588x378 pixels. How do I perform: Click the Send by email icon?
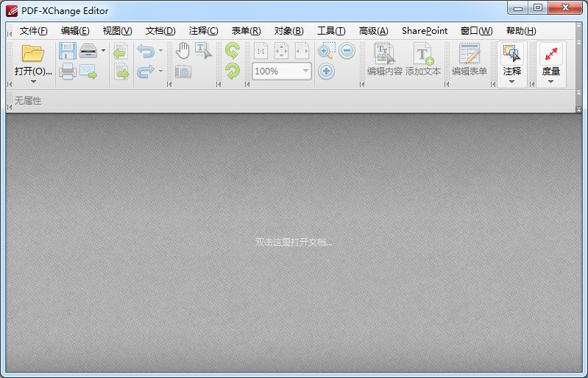click(88, 71)
